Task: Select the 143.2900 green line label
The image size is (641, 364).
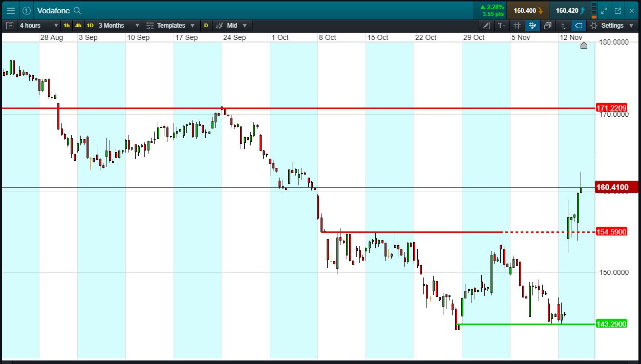Action: coord(612,324)
